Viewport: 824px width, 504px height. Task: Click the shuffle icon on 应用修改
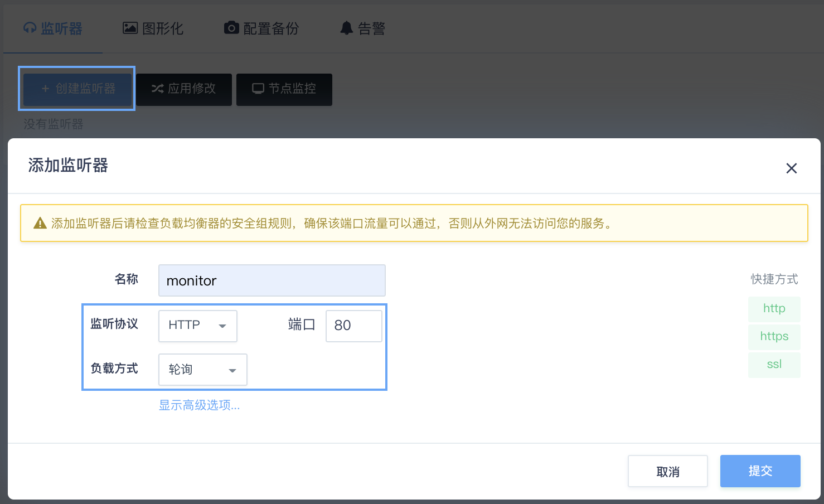pos(158,89)
